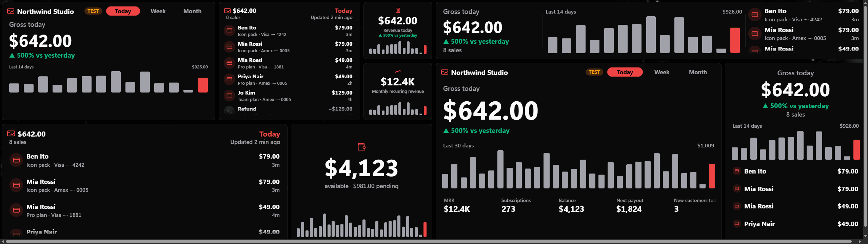Switch to Month in the Last 14 days Northwind widget

[x=192, y=11]
